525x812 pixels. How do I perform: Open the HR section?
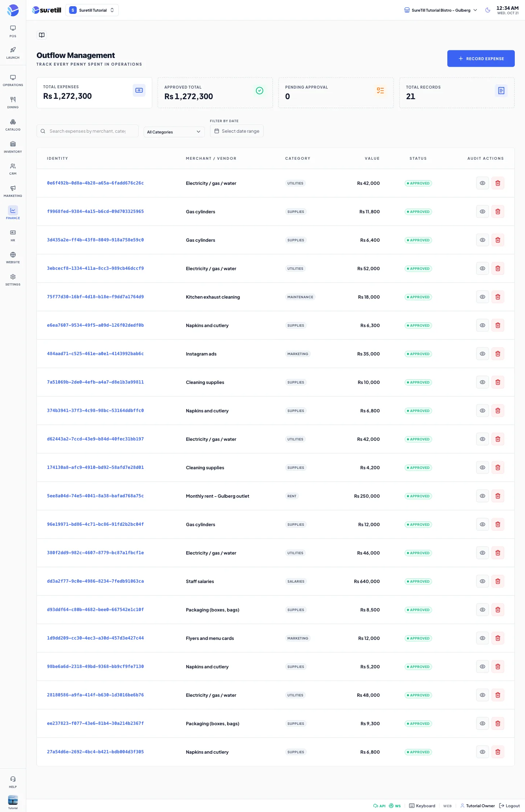[x=13, y=236]
